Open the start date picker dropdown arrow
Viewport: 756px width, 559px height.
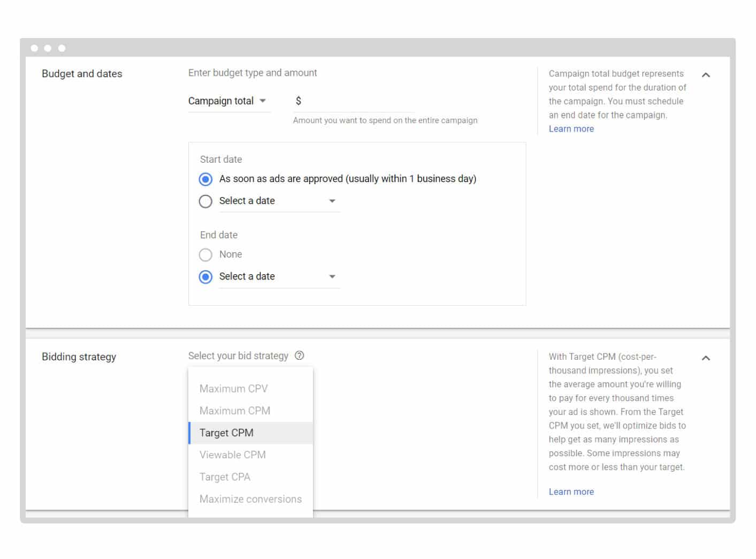click(x=332, y=201)
